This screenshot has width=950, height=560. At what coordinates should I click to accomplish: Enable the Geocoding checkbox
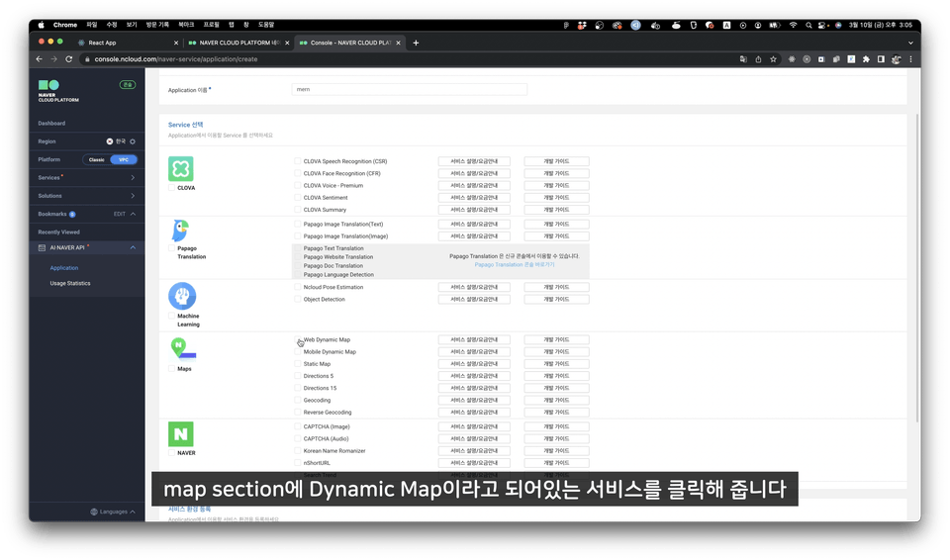pos(298,401)
